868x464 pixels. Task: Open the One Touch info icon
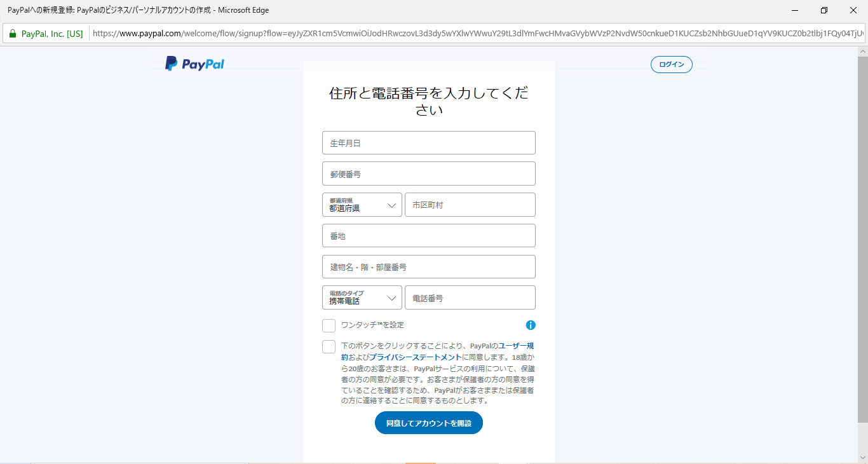tap(531, 325)
